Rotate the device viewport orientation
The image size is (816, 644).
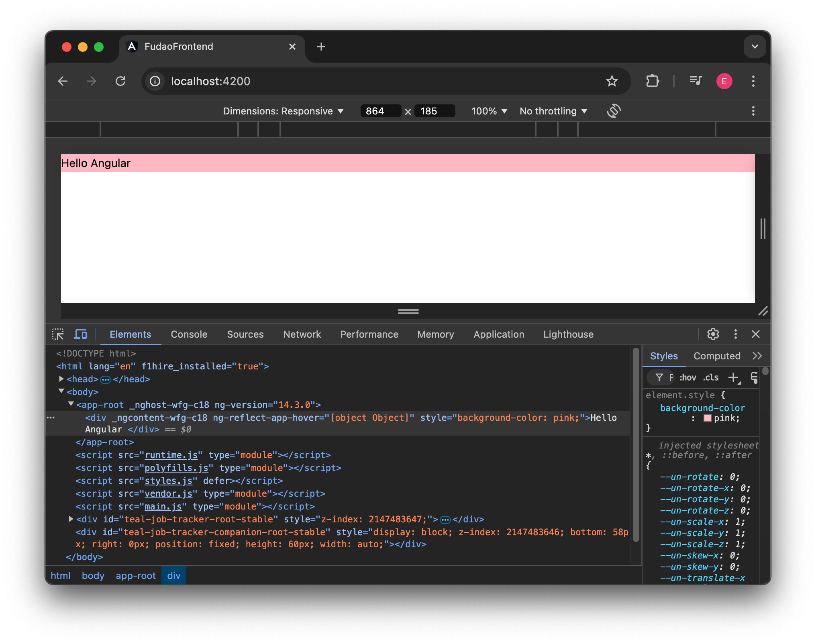coord(614,111)
